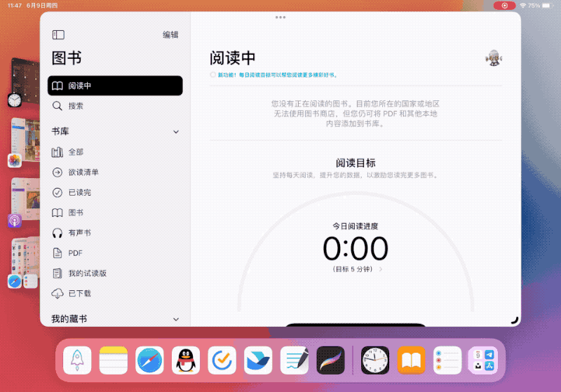Tap the window resize corner handle
561x392 pixels.
click(514, 320)
